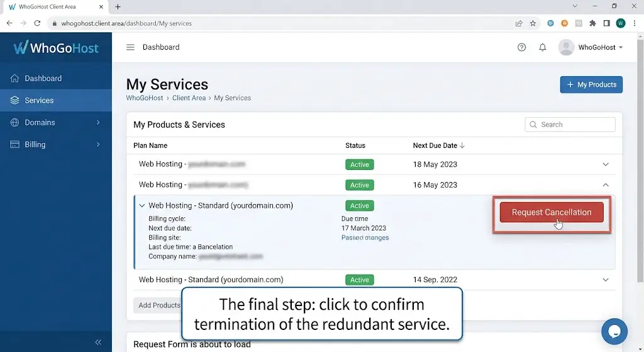Click the Active badge for 14 Sep. 2022
644x352 pixels.
[359, 280]
